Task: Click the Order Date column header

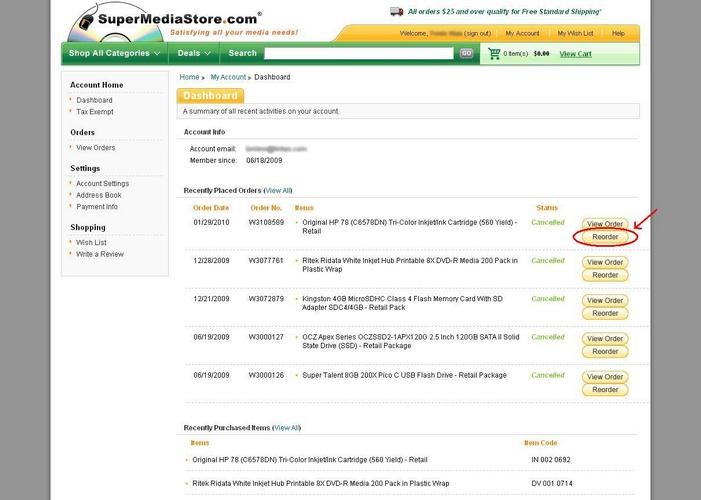Action: pos(211,208)
